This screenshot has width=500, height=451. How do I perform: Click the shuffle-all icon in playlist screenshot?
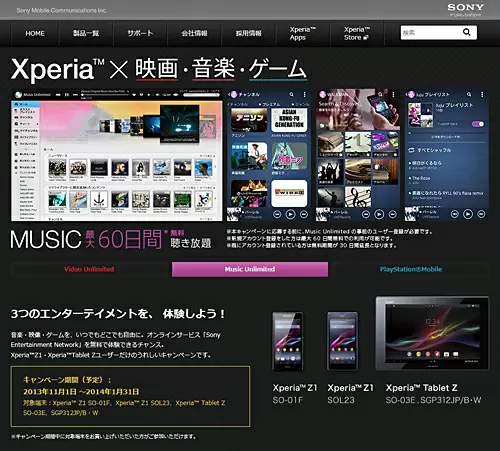(411, 150)
